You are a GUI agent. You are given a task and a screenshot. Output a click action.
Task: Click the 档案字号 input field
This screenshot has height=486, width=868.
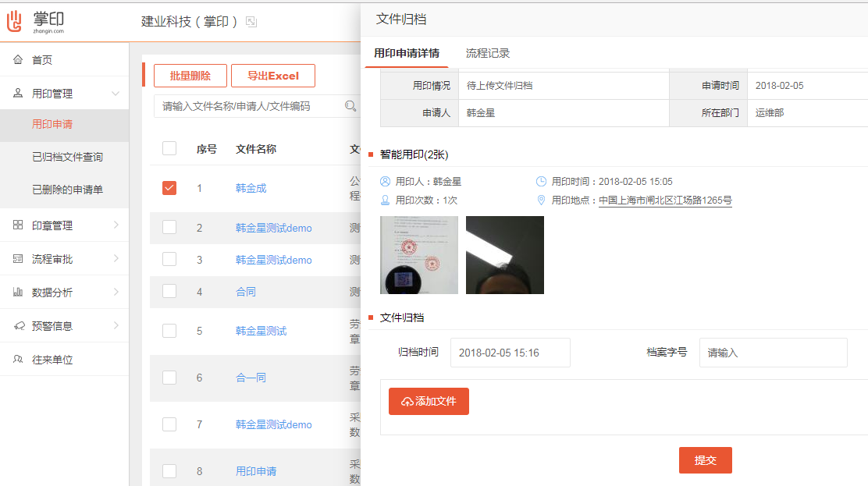point(773,353)
